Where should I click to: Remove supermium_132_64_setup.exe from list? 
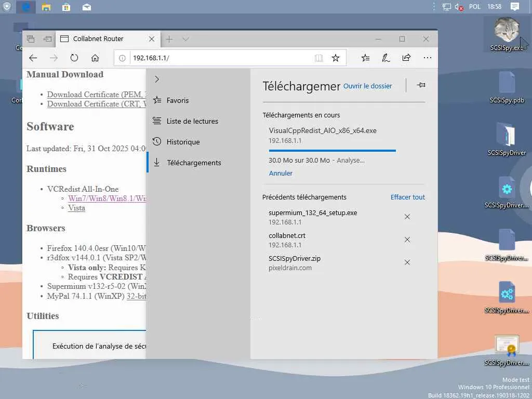pyautogui.click(x=407, y=217)
